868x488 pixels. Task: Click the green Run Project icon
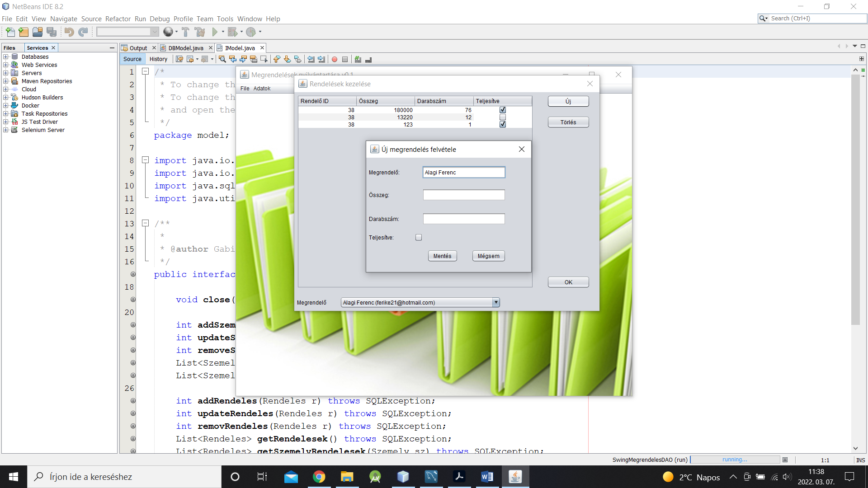tap(215, 32)
